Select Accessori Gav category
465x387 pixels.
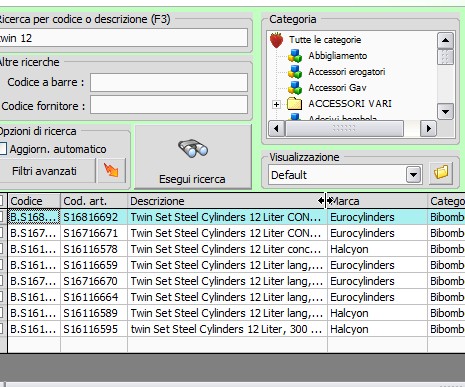click(x=337, y=88)
